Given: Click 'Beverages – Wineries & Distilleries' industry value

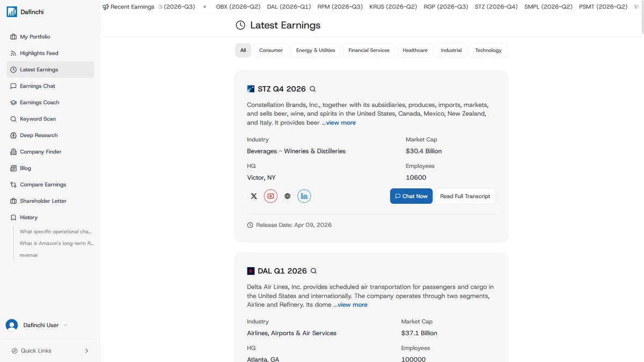Looking at the screenshot, I should tap(296, 151).
